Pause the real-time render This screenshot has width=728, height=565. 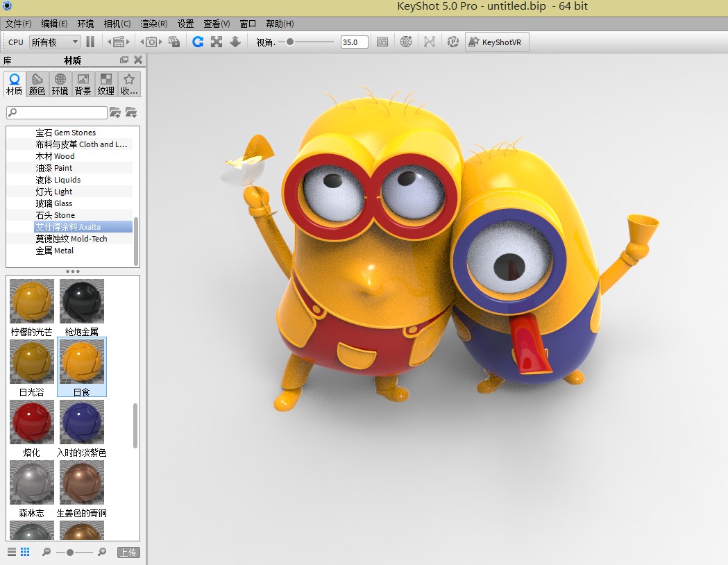90,42
